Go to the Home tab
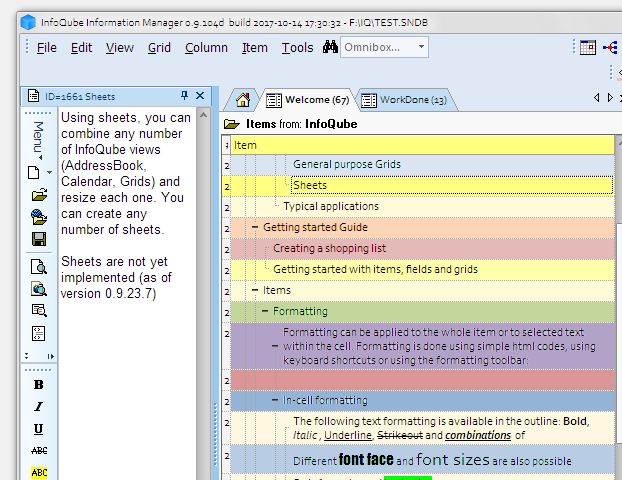This screenshot has height=480, width=622. 243,100
